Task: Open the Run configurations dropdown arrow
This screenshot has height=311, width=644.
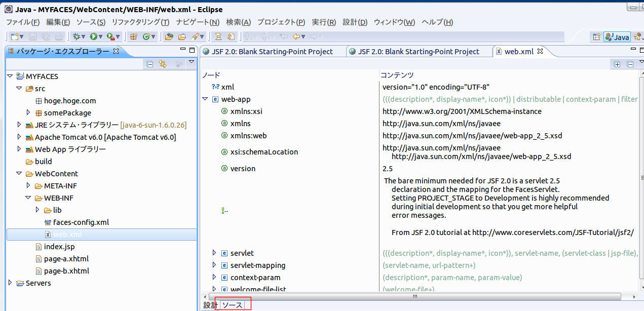Action: pyautogui.click(x=100, y=36)
